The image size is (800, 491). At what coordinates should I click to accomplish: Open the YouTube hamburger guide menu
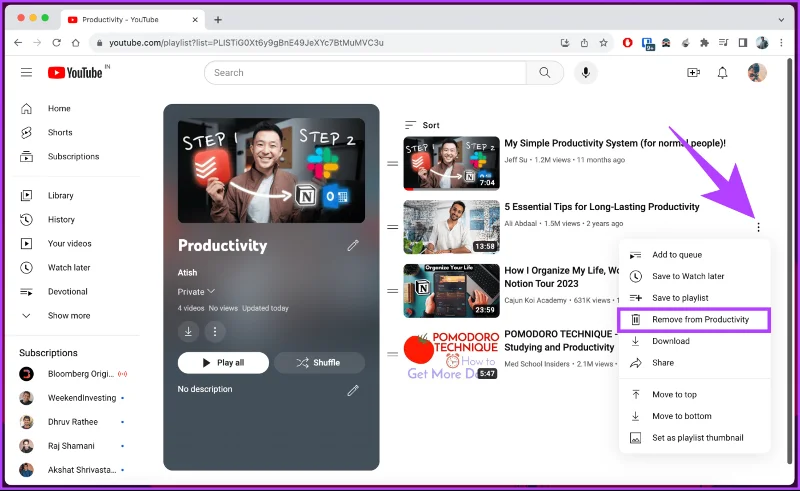point(27,72)
